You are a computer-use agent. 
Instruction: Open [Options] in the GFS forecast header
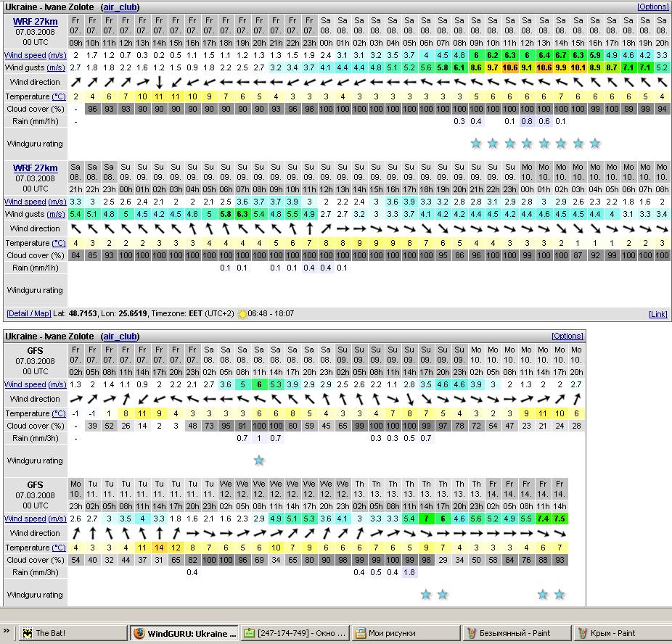click(567, 337)
